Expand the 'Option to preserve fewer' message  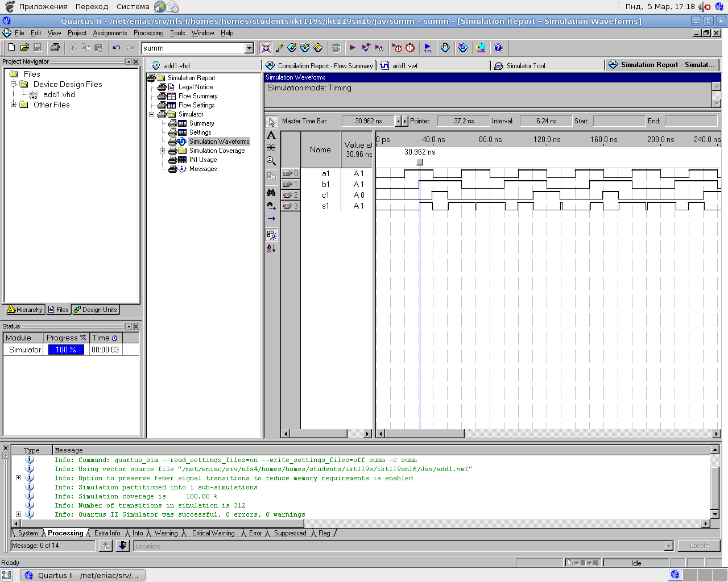pos(18,478)
